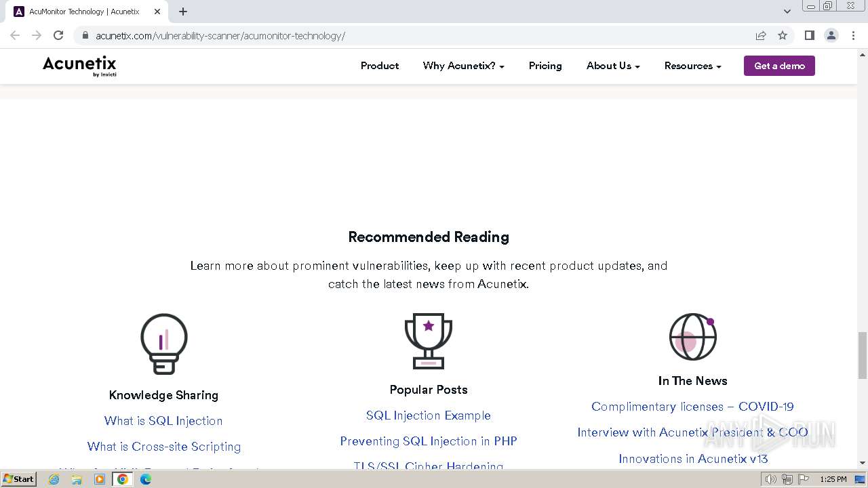868x488 pixels.
Task: Open the Product menu item
Action: coord(380,66)
